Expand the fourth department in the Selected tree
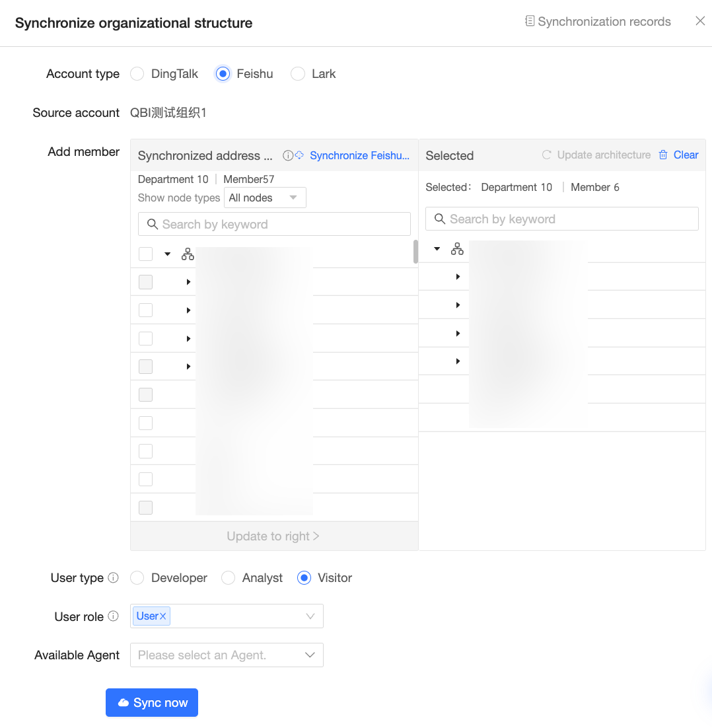Viewport: 712px width, 728px height. click(458, 361)
